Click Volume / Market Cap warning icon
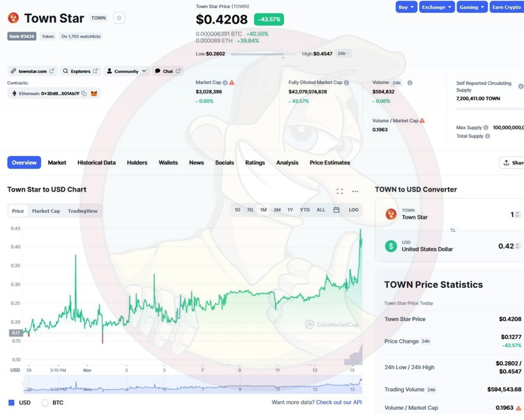The width and height of the screenshot is (524, 420). point(422,120)
